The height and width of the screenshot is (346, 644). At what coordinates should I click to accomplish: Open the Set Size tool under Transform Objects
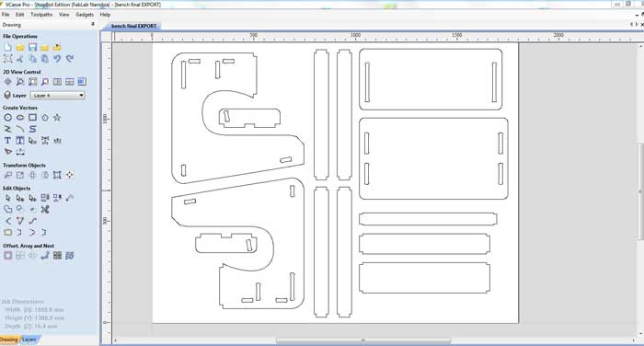pyautogui.click(x=19, y=175)
